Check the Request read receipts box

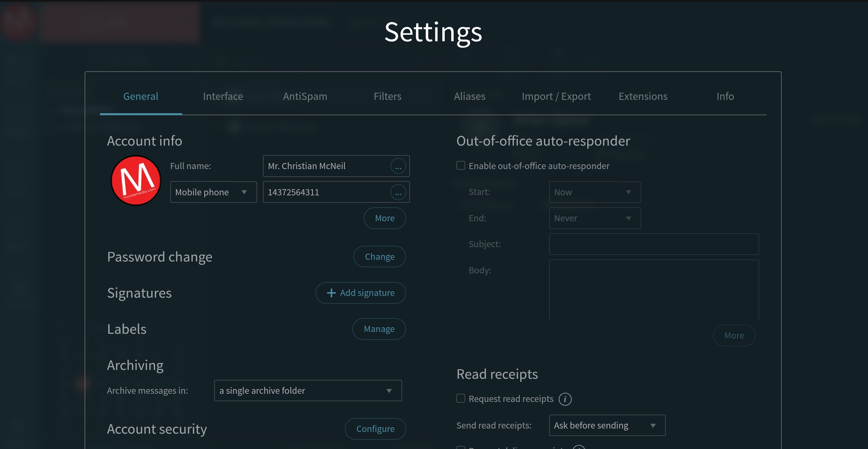pos(460,398)
